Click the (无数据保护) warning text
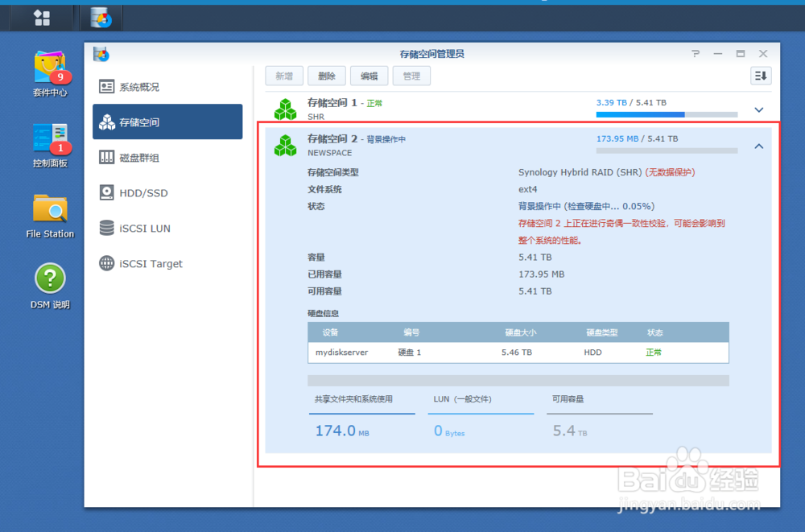This screenshot has height=532, width=805. pos(670,172)
